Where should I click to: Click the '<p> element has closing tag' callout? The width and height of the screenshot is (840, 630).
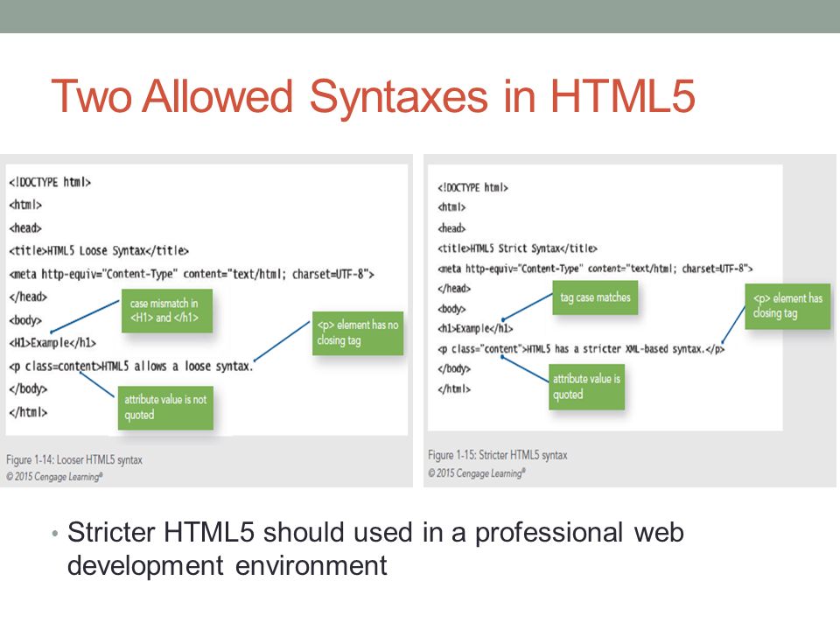tap(787, 306)
